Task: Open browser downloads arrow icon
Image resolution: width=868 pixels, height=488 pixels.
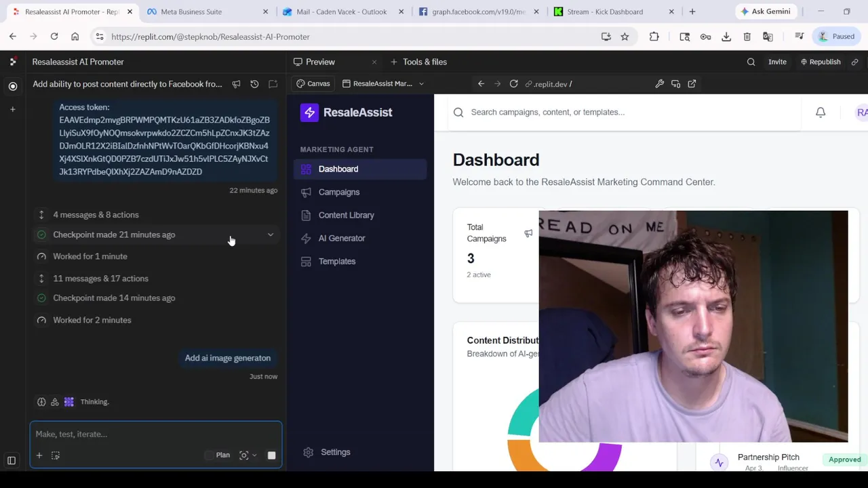Action: [x=726, y=37]
